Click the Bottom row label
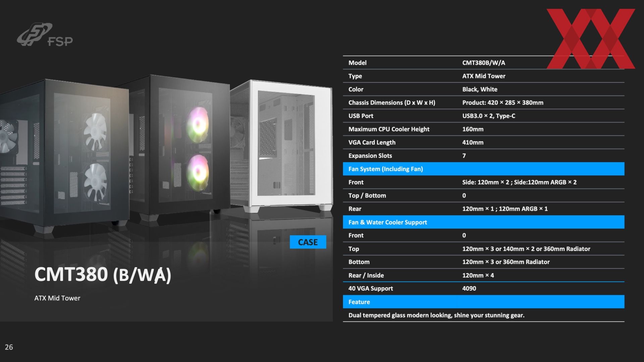This screenshot has height=362, width=644. [359, 262]
